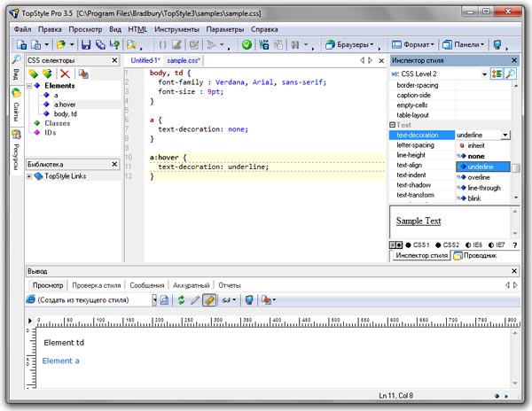Select the IDs node in selector tree
Image resolution: width=532 pixels, height=411 pixels.
tap(51, 133)
